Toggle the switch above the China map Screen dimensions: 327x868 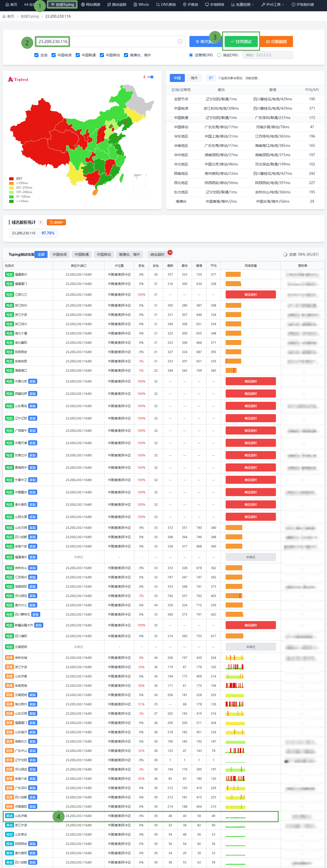[151, 77]
